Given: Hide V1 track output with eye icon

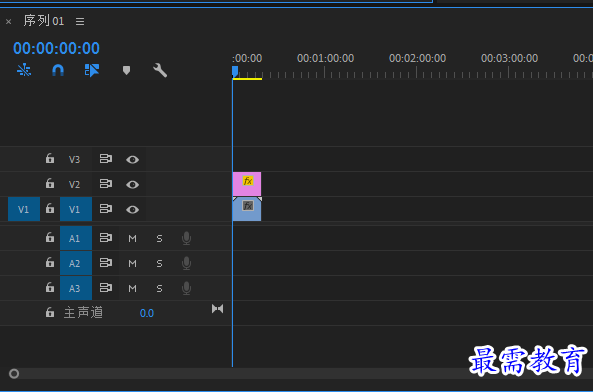Looking at the screenshot, I should [132, 209].
